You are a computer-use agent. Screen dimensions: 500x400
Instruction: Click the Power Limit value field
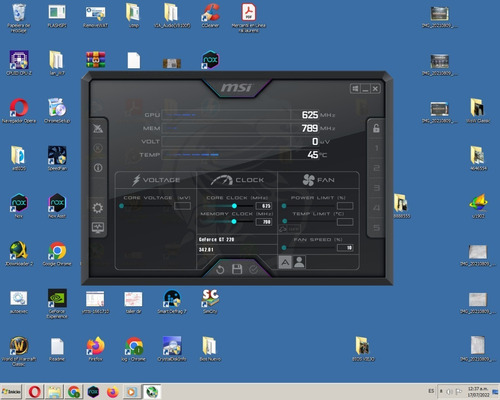(x=345, y=206)
